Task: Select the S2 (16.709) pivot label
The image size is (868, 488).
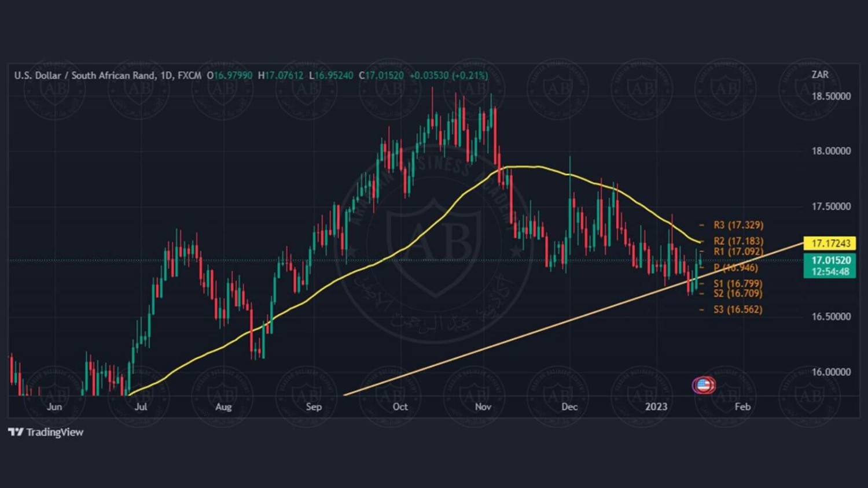Action: [x=738, y=294]
